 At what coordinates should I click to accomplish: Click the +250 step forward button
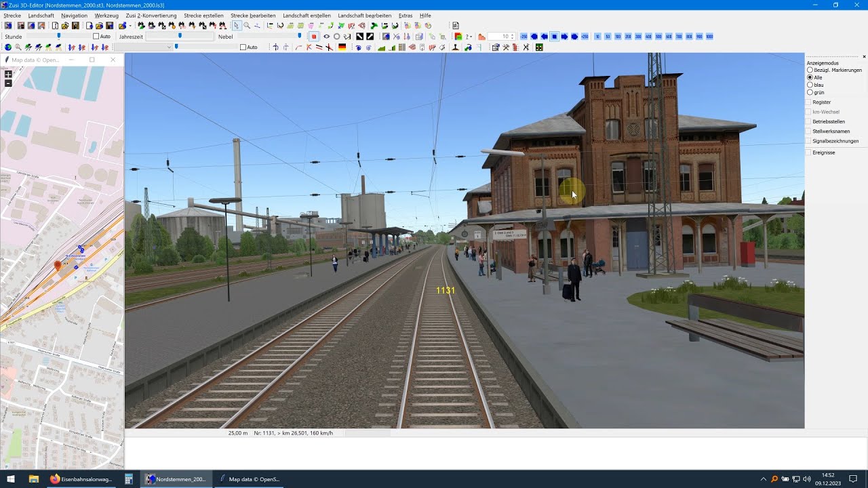click(x=585, y=37)
